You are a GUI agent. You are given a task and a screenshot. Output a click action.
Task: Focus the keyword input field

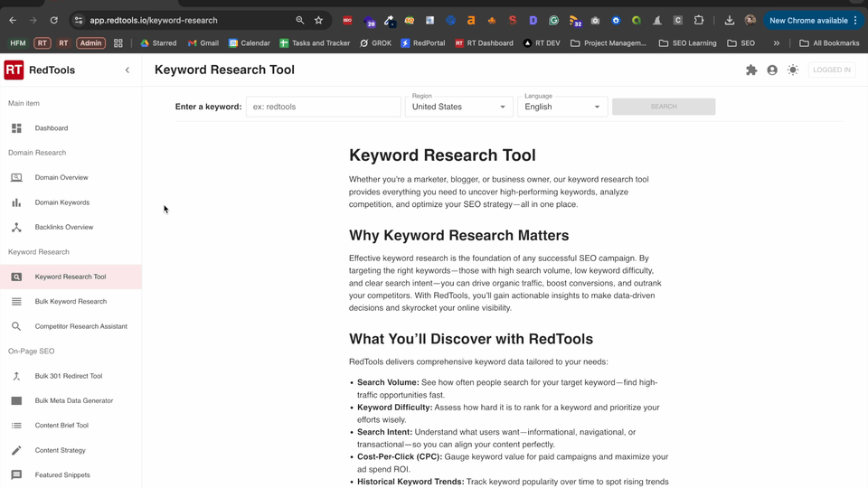coord(324,107)
